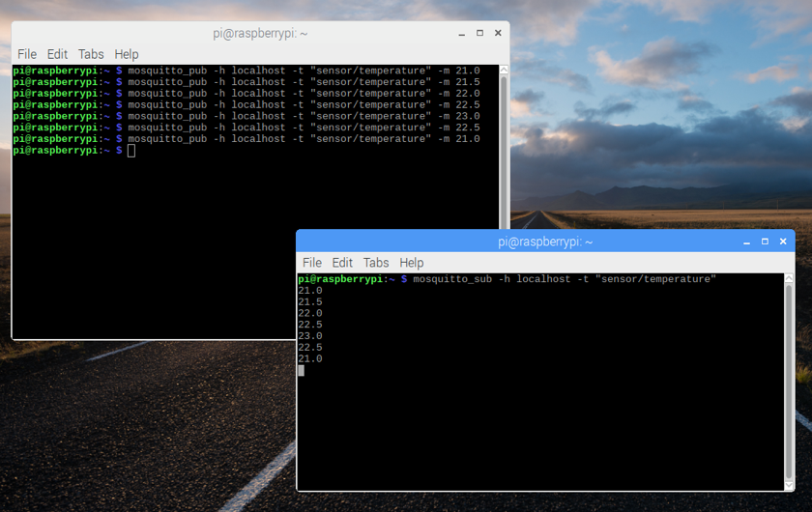The image size is (812, 512).
Task: Open Tabs menu in the publisher terminal window
Action: 91,54
